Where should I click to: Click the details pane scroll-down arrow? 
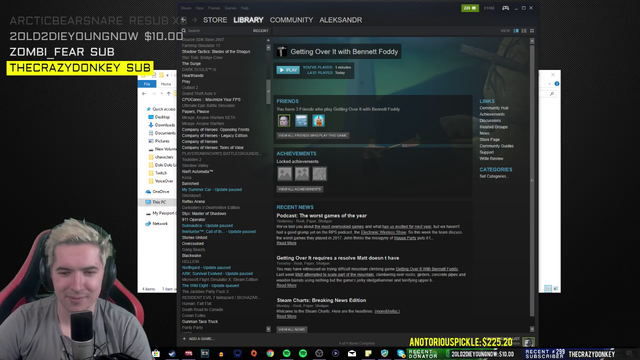pyautogui.click(x=532, y=329)
